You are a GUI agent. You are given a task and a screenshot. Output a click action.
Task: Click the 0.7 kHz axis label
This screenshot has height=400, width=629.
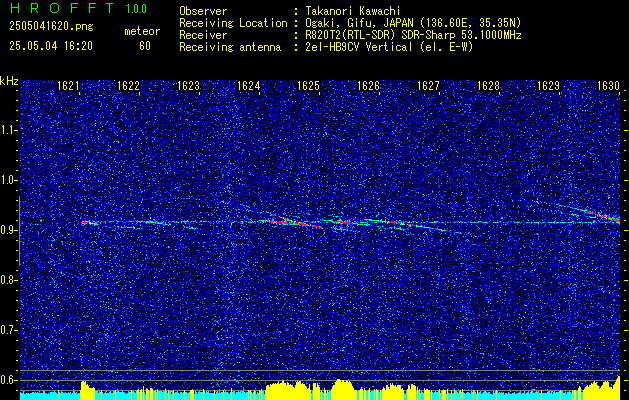(9, 330)
